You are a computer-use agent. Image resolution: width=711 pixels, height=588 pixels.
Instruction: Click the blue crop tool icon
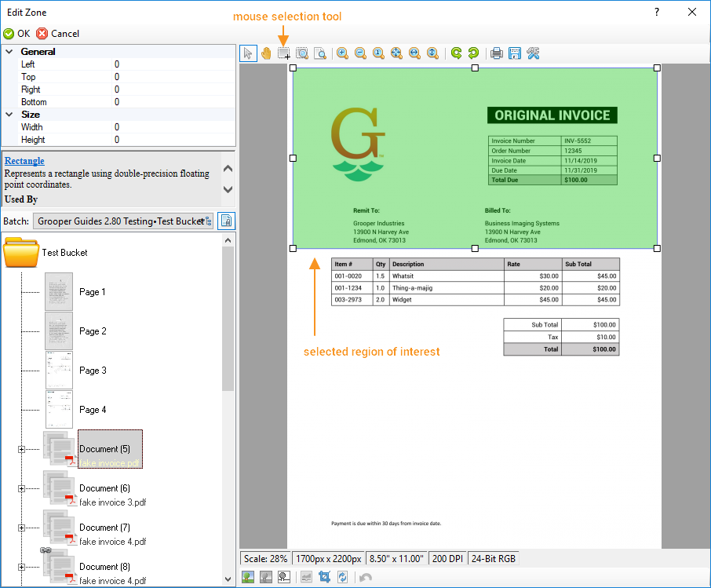coord(324,577)
